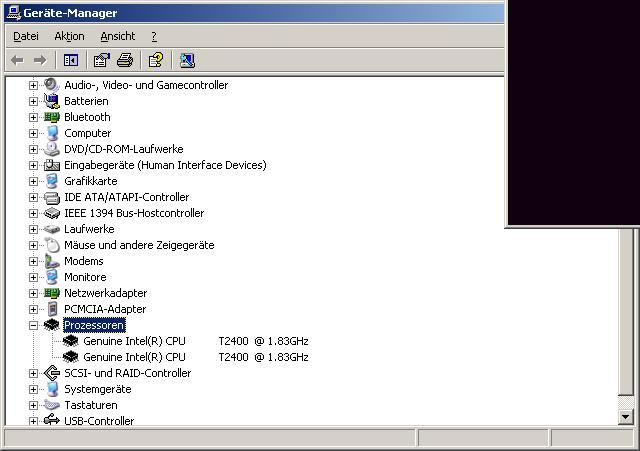640x451 pixels.
Task: Click the Netzwerkadapter card icon
Action: (52, 293)
